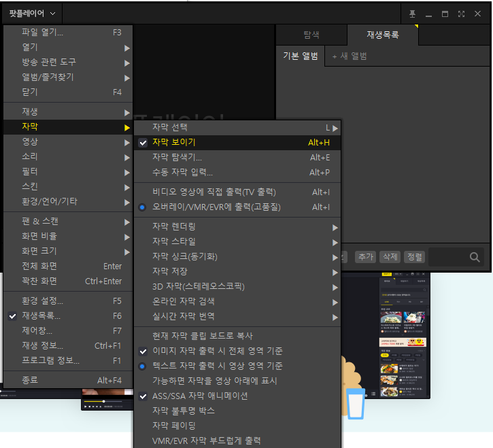This screenshot has height=448, width=493.
Task: Open the 팟플레이어 main menu dropdown
Action: (x=34, y=13)
